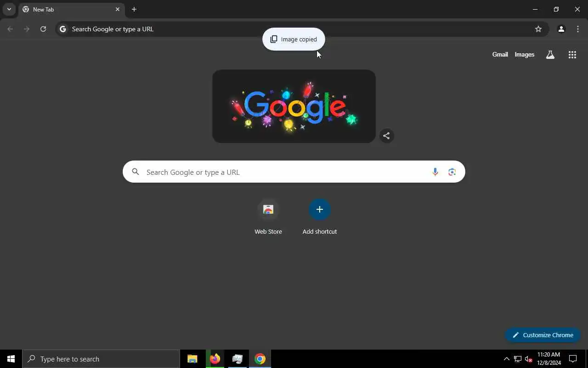Start voice search with microphone
Image resolution: width=588 pixels, height=368 pixels.
click(x=435, y=172)
